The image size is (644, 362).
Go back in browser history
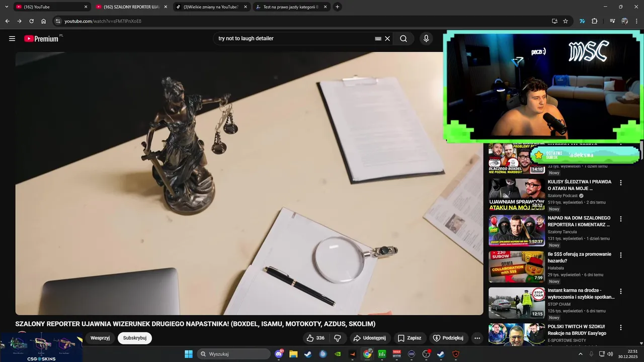7,21
